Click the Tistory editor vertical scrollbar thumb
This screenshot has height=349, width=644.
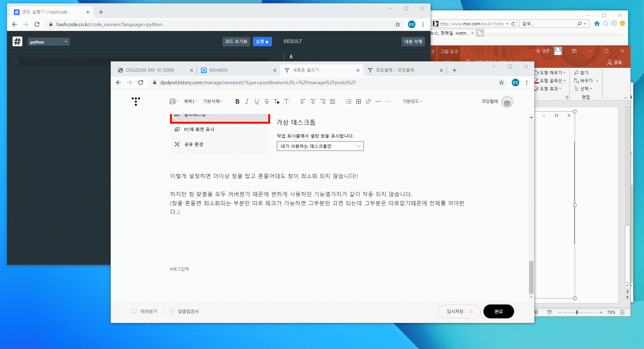tap(531, 278)
